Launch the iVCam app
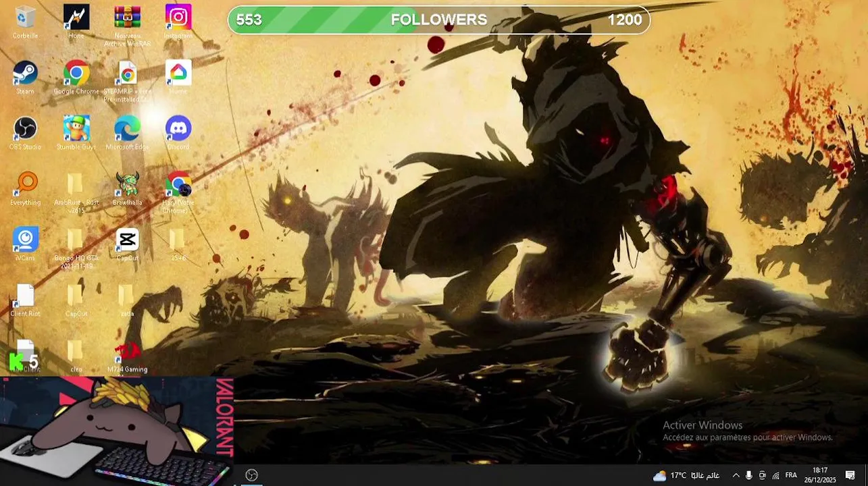The image size is (868, 486). tap(25, 244)
